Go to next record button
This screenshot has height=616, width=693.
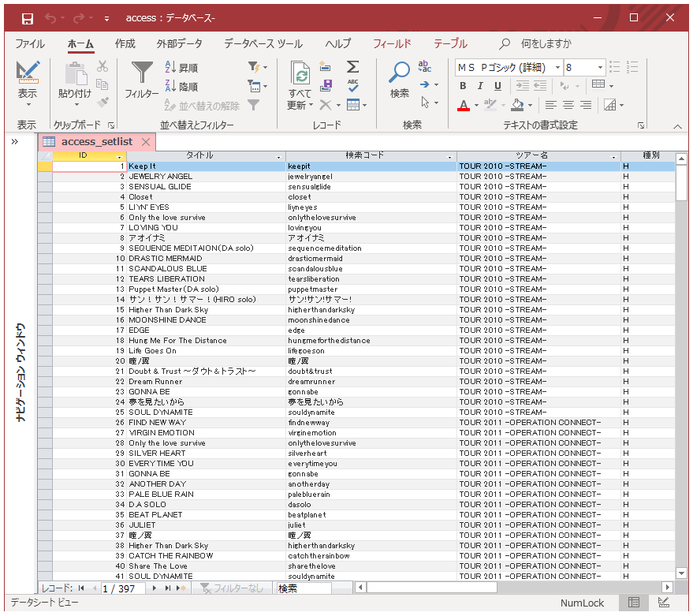pos(155,588)
